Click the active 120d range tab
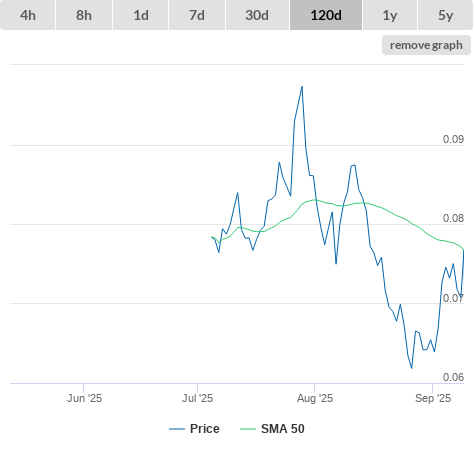The height and width of the screenshot is (455, 474). coord(326,15)
